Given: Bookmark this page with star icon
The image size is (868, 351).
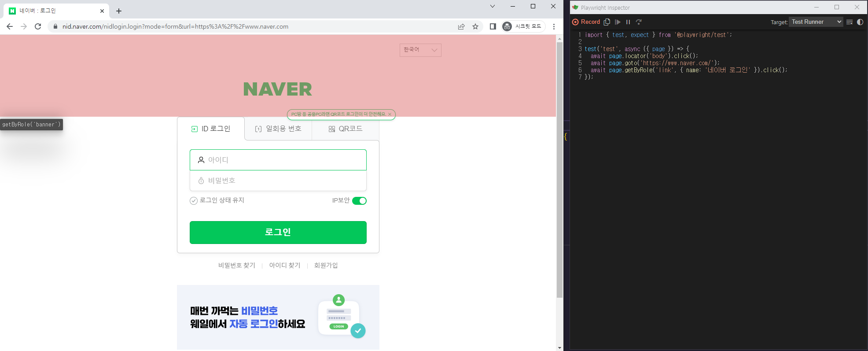Looking at the screenshot, I should pos(475,26).
